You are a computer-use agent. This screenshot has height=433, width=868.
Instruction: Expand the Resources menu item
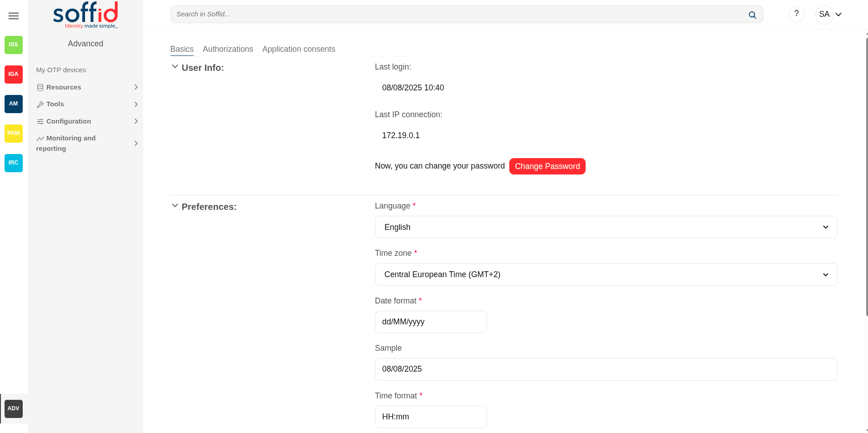[x=86, y=87]
